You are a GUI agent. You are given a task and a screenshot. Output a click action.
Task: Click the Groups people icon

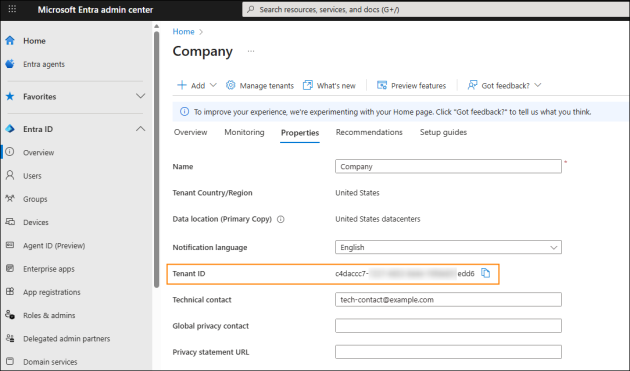[10, 199]
